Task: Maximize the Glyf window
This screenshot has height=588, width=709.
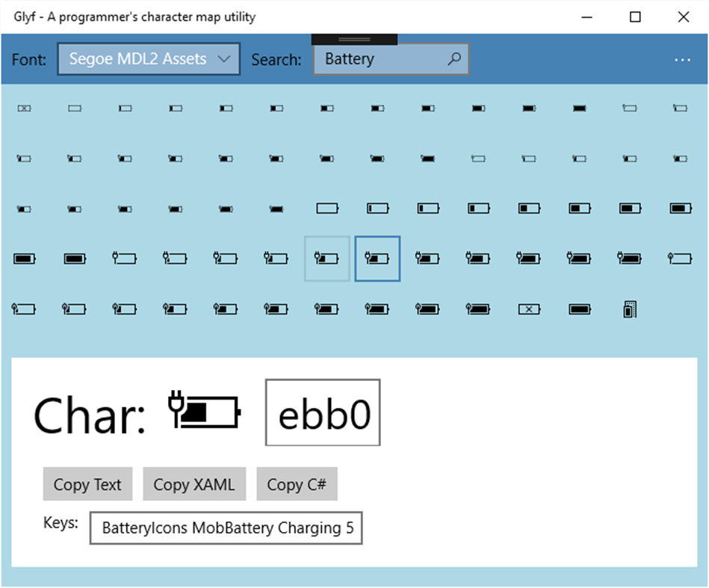Action: tap(635, 17)
